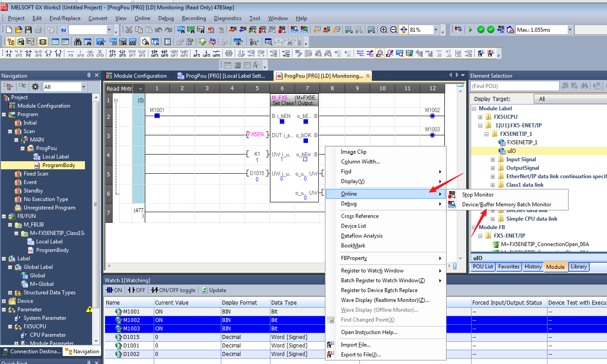Screen dimensions: 607x364
Task: Toggle the ON button in Watch window
Action: 114,290
